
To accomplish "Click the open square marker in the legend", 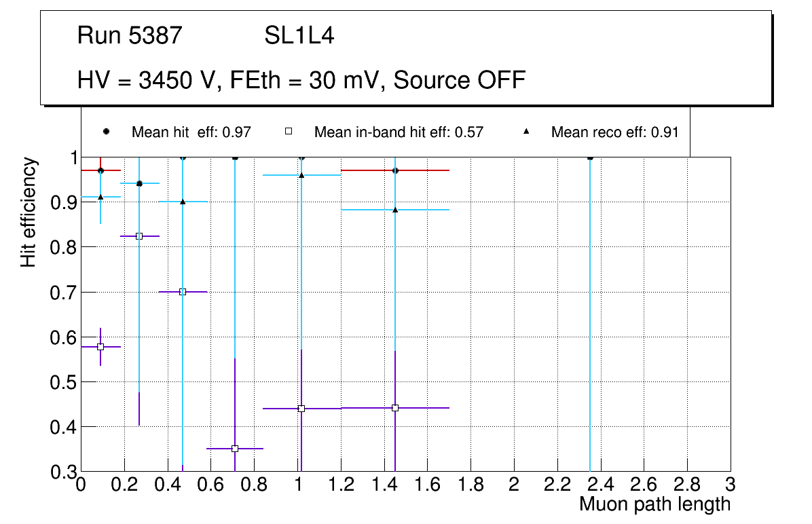I will [x=288, y=132].
